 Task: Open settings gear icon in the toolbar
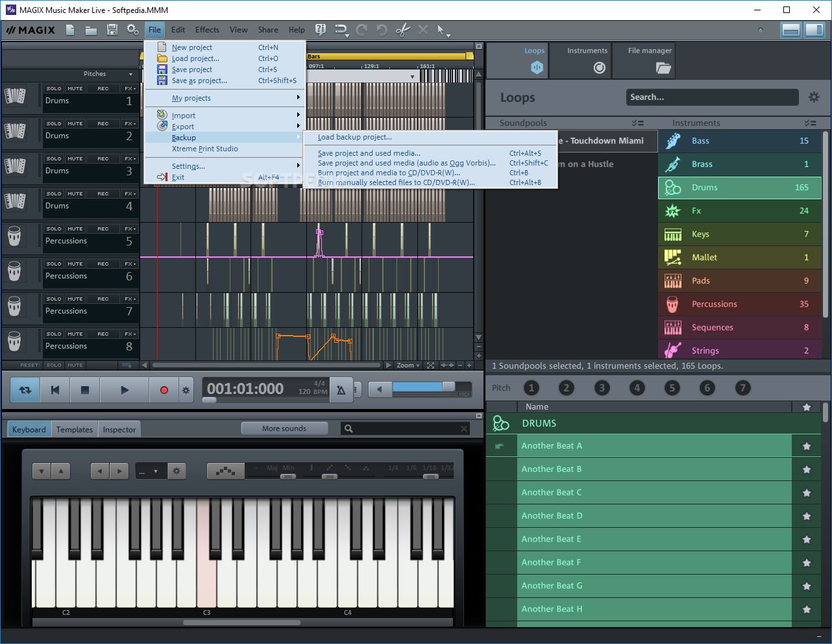pos(132,30)
